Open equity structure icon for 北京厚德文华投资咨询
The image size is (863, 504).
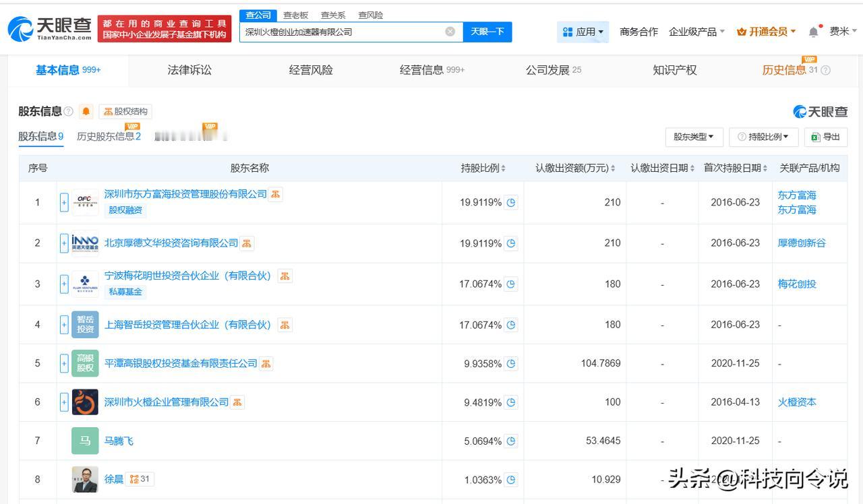[247, 243]
